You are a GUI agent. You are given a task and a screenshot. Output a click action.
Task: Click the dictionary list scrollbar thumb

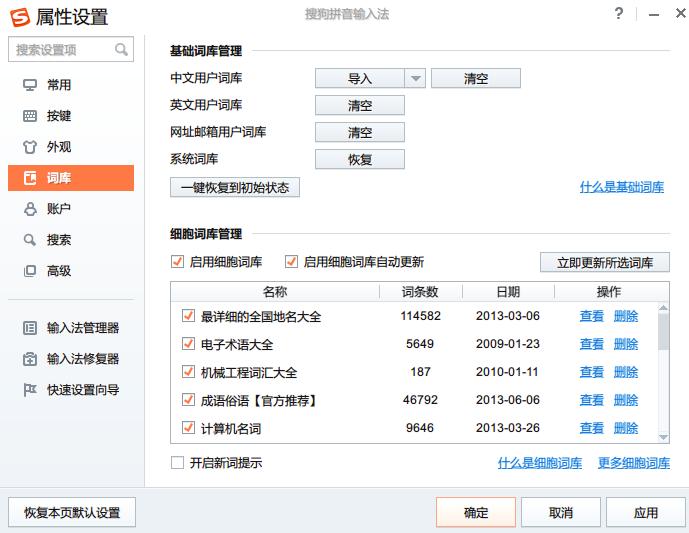(664, 332)
